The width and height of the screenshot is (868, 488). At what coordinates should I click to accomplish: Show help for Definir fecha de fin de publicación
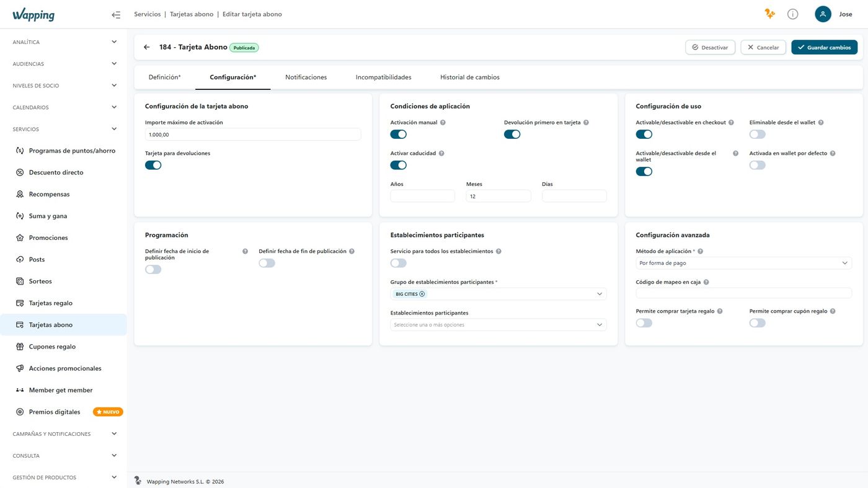click(x=352, y=252)
